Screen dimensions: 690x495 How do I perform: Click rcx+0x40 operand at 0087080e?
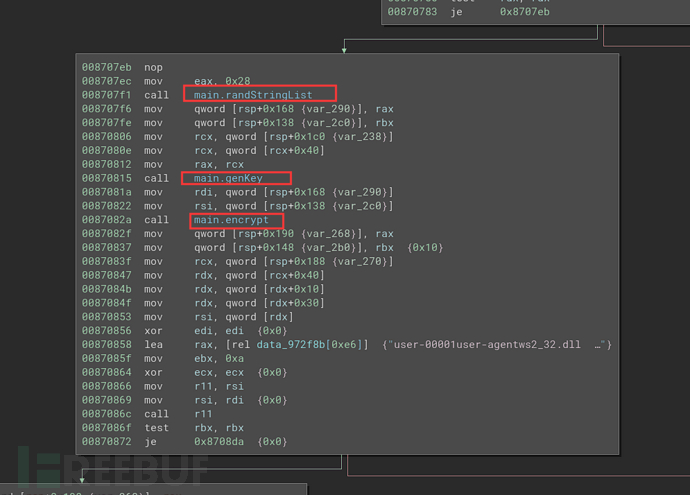(x=294, y=150)
